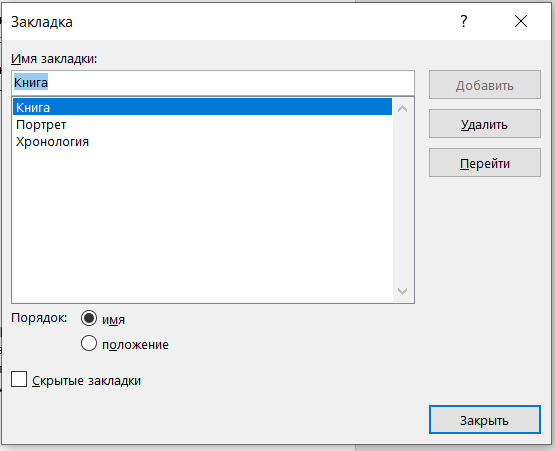Viewport: 555px width, 451px height.
Task: Dismiss dialog using Закрыть button
Action: pyautogui.click(x=485, y=420)
